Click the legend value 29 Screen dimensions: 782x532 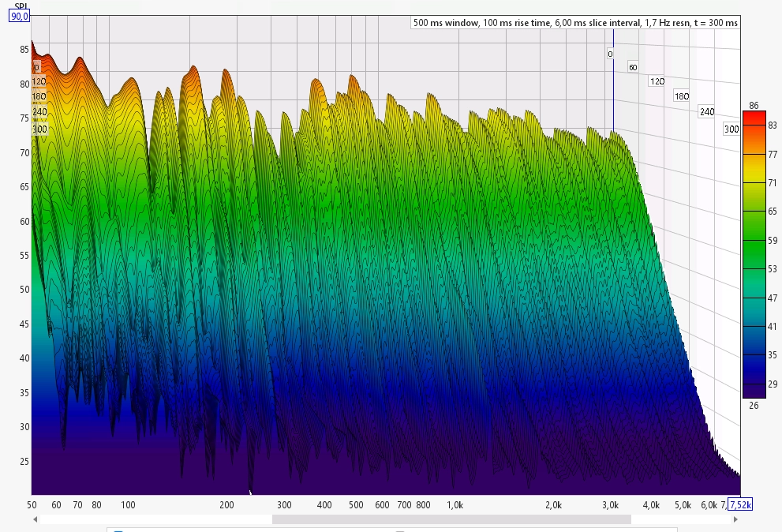tap(772, 384)
